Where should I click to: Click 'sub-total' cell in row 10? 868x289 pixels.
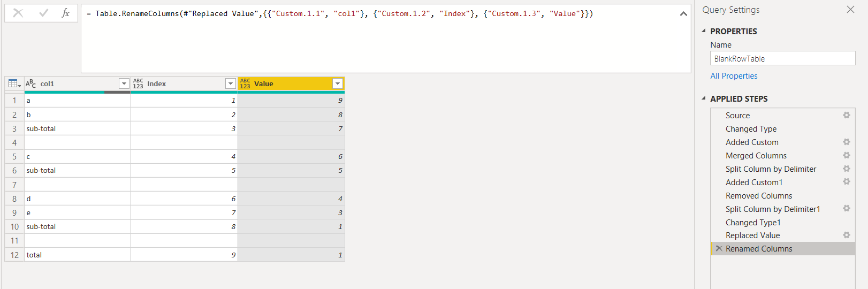(78, 226)
